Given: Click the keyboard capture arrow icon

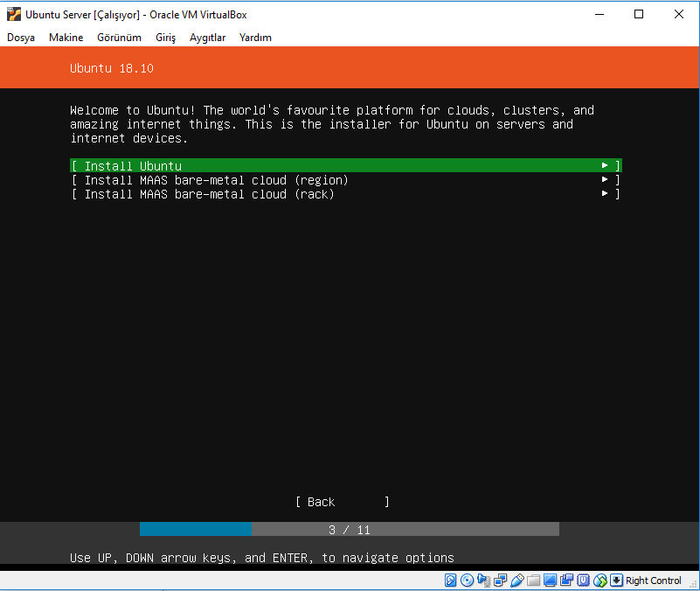Looking at the screenshot, I should coord(616,581).
